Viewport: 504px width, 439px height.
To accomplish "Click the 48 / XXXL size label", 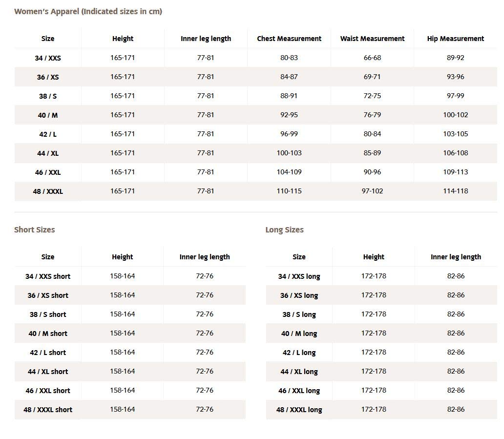I will click(48, 191).
